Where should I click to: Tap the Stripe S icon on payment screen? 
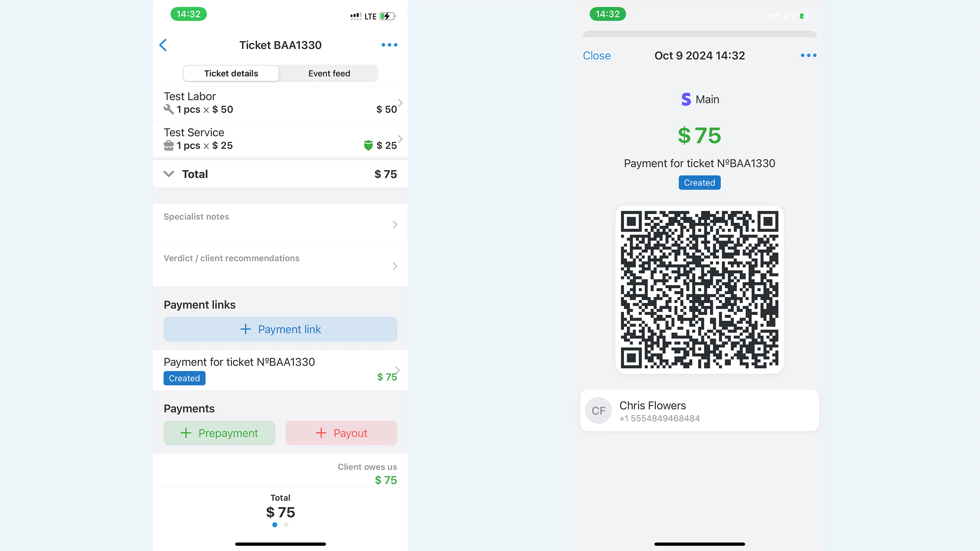[x=686, y=99]
